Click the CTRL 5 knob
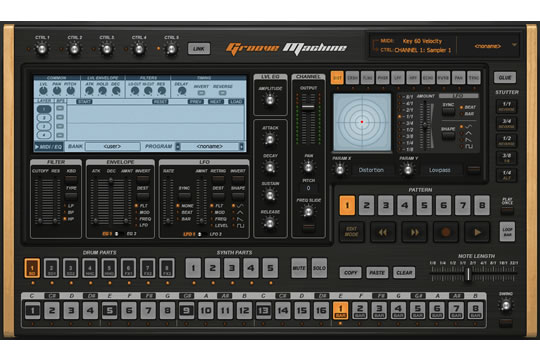540x360 pixels. click(172, 49)
